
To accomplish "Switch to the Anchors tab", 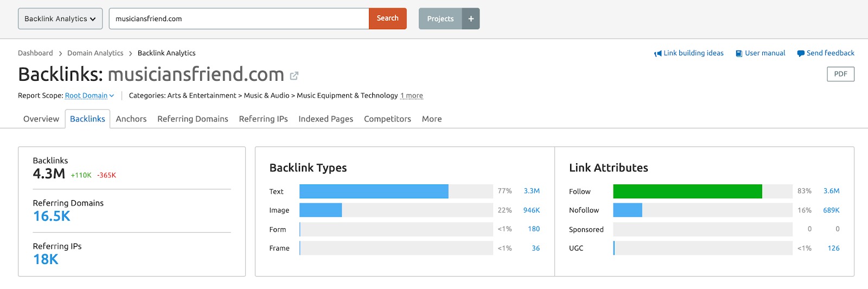I will click(x=131, y=119).
